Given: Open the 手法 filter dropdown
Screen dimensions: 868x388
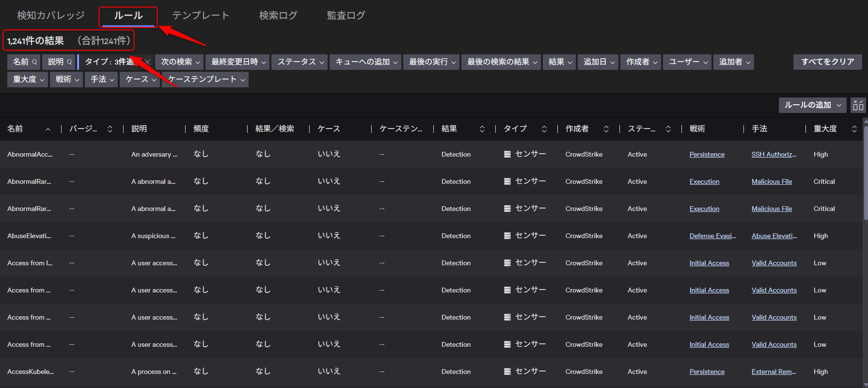Looking at the screenshot, I should [102, 80].
